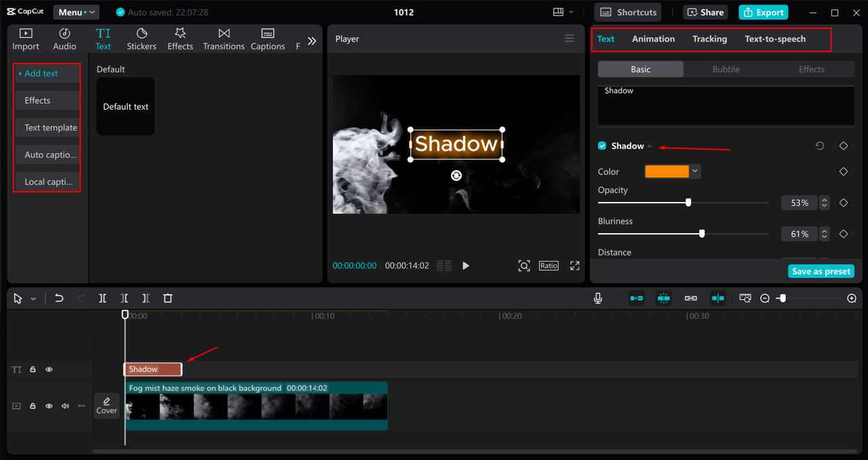This screenshot has height=460, width=868.
Task: Open the Effects tab in top toolbar
Action: pos(180,39)
